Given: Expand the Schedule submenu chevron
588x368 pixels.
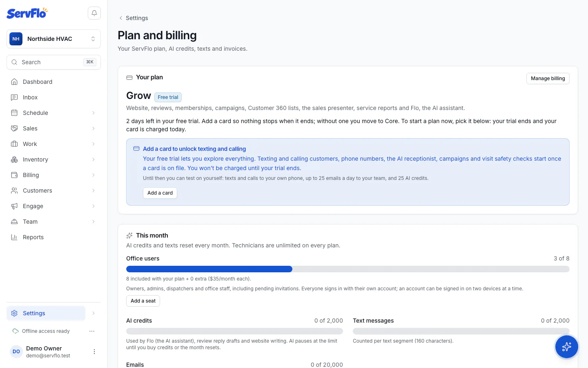Looking at the screenshot, I should 94,113.
